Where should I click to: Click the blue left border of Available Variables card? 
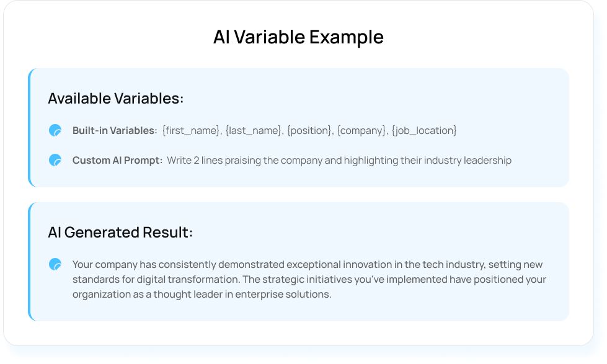coord(29,128)
